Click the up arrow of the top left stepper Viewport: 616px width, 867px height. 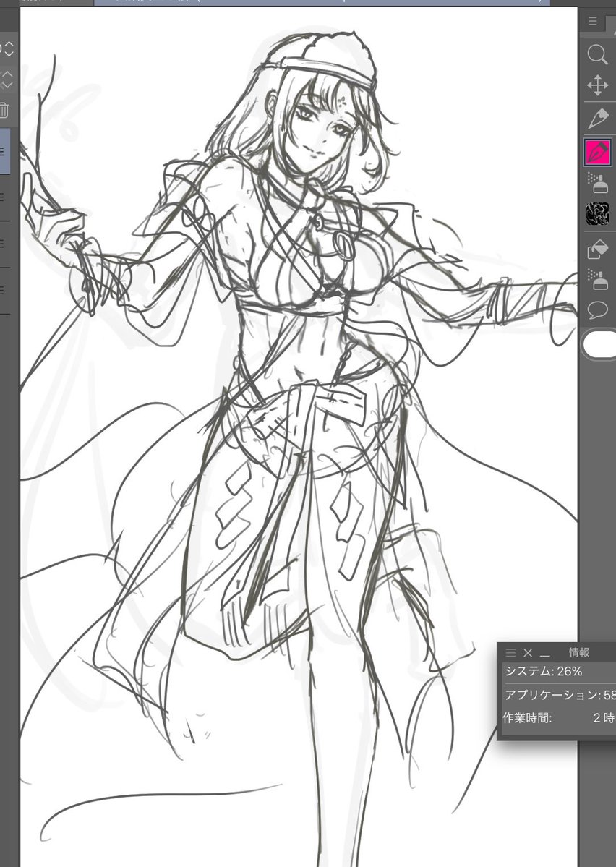[x=8, y=43]
